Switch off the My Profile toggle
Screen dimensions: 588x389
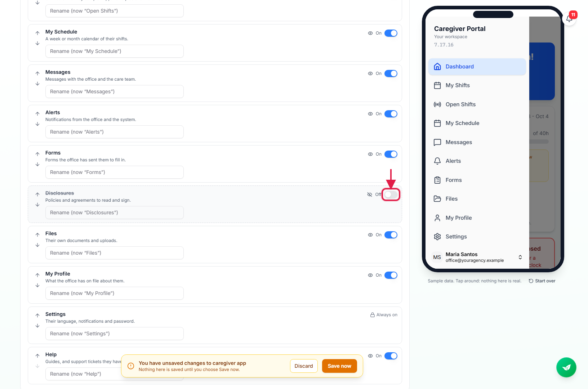point(391,275)
